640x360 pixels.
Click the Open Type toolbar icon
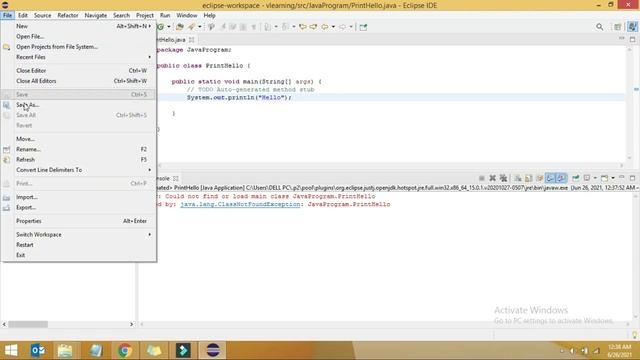pos(180,27)
